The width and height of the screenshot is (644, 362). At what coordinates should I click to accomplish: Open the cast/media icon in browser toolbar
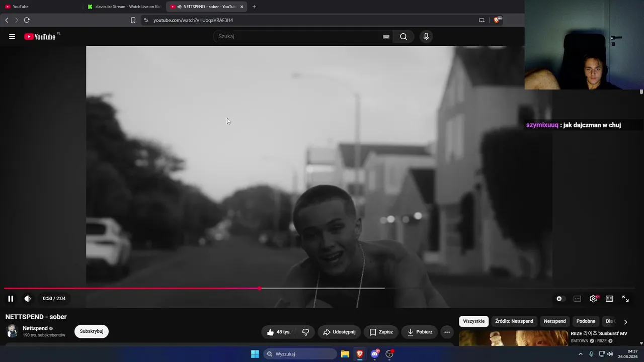[481, 20]
